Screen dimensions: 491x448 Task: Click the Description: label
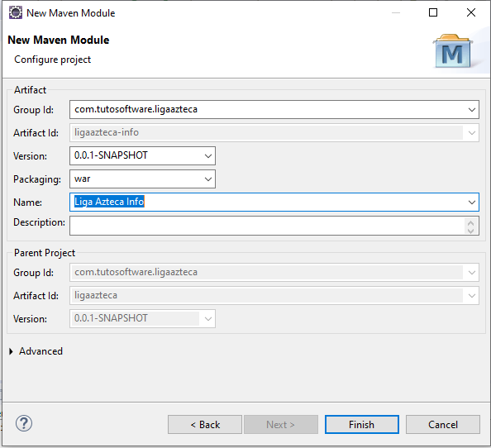(x=39, y=222)
